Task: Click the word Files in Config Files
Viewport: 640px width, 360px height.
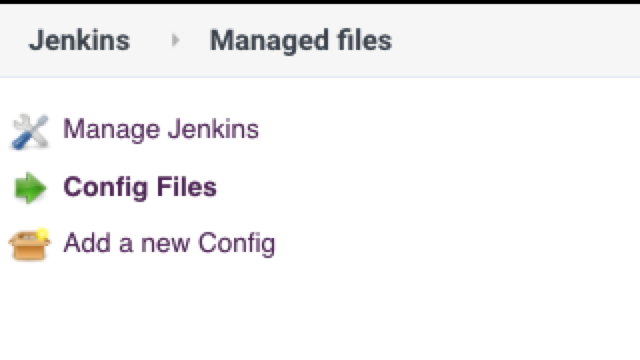Action: [x=187, y=187]
